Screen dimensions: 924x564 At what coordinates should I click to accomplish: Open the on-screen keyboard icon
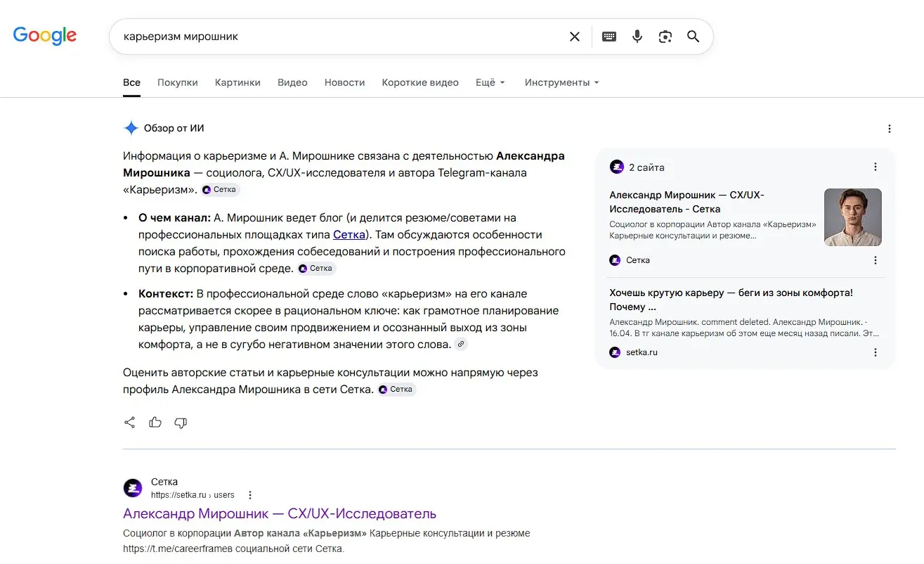(x=609, y=37)
